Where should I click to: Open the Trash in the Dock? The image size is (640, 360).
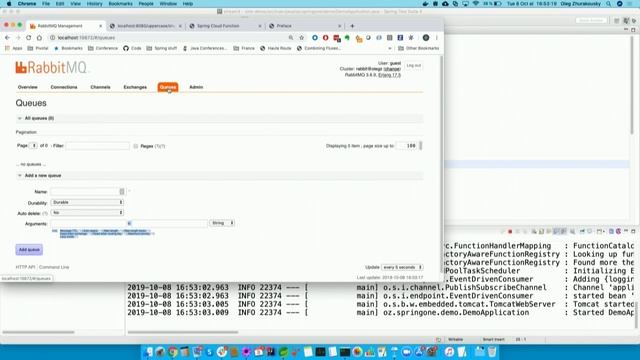point(492,351)
